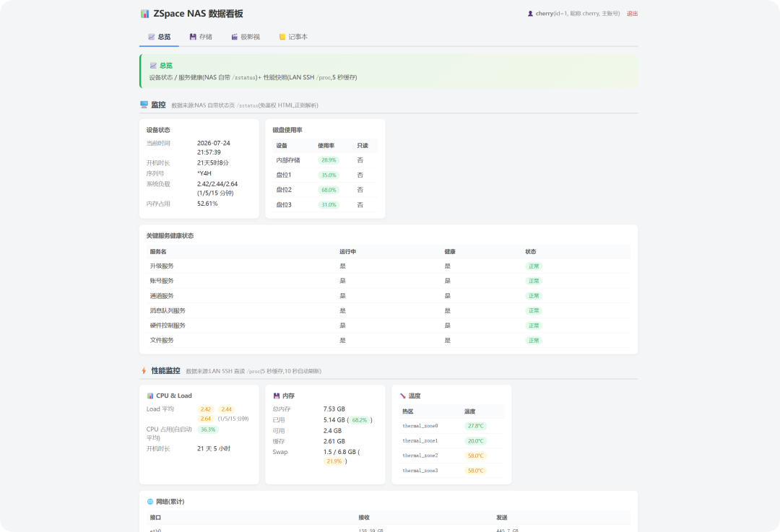This screenshot has width=780, height=532.
Task: Click the 2.44 load average badge
Action: pos(226,409)
